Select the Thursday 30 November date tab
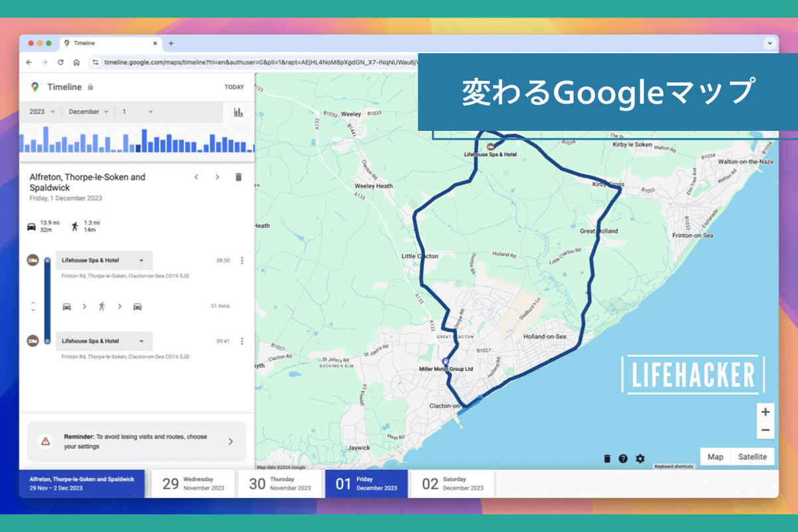The image size is (798, 532). (281, 483)
